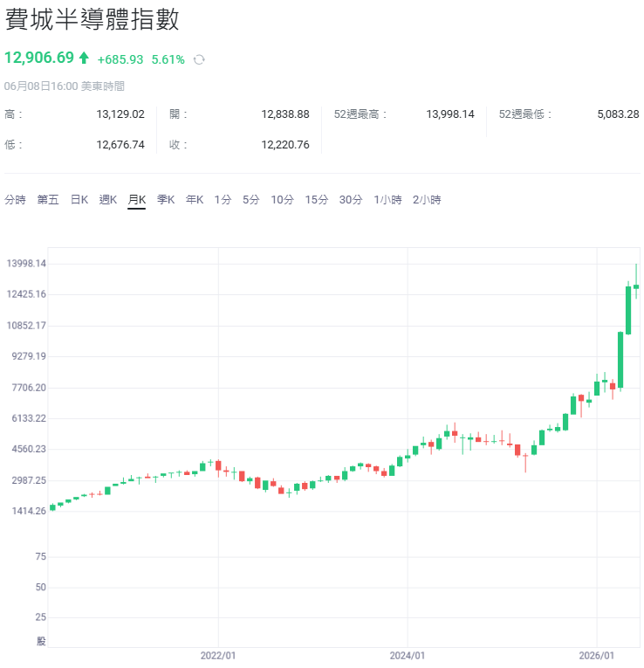Click the 費城半導體指數 title

pyautogui.click(x=92, y=19)
